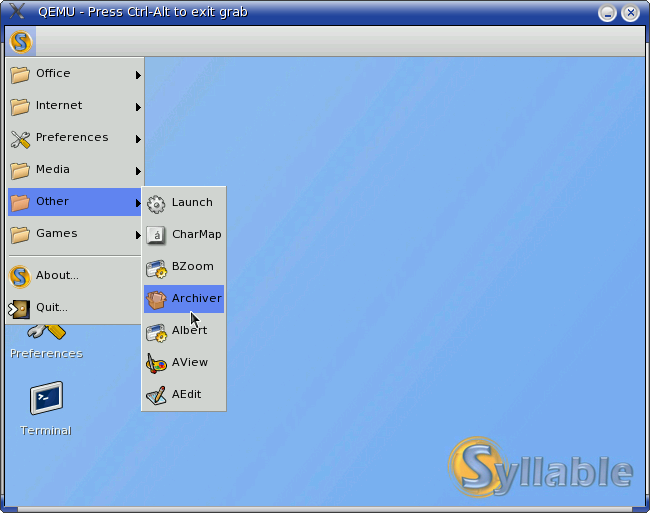
Task: Open Albert from the submenu
Action: 184,331
